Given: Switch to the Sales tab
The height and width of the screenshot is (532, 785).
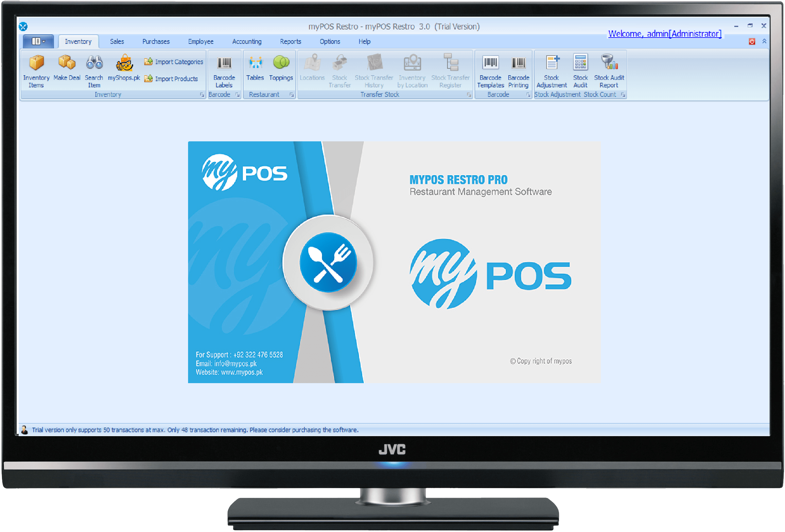Looking at the screenshot, I should [x=117, y=42].
